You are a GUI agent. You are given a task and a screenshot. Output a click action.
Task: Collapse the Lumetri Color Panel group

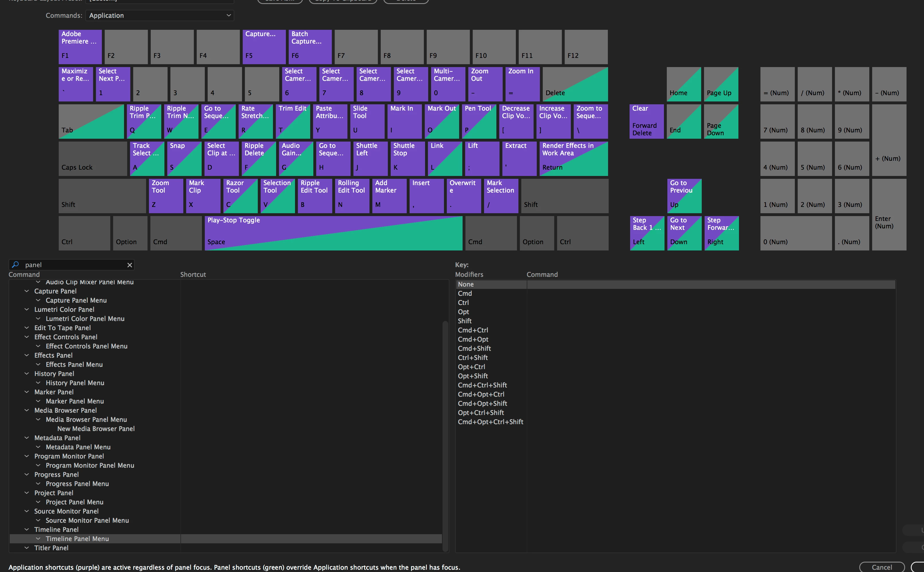click(x=26, y=309)
